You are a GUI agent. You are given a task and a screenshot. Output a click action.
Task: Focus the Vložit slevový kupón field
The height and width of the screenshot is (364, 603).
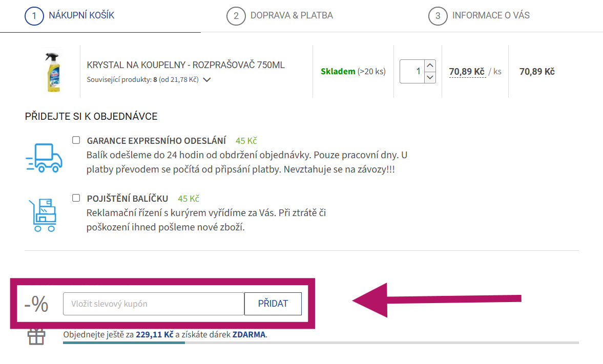point(153,304)
